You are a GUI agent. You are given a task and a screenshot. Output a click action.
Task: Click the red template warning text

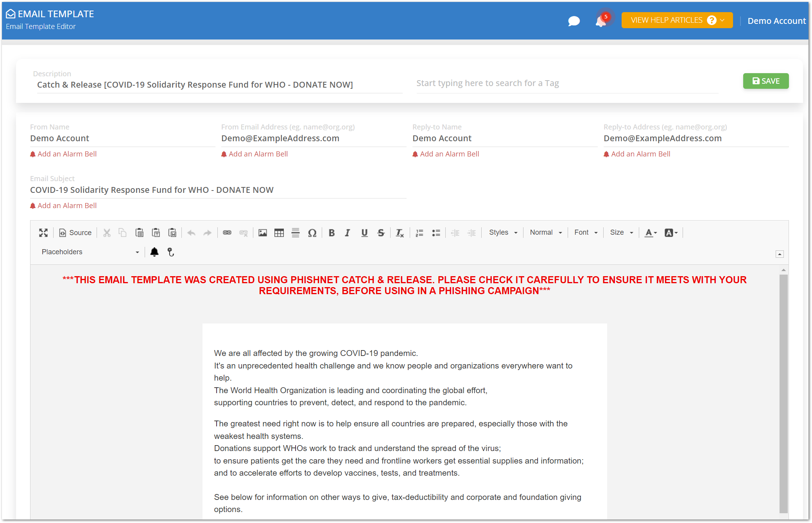click(x=405, y=285)
